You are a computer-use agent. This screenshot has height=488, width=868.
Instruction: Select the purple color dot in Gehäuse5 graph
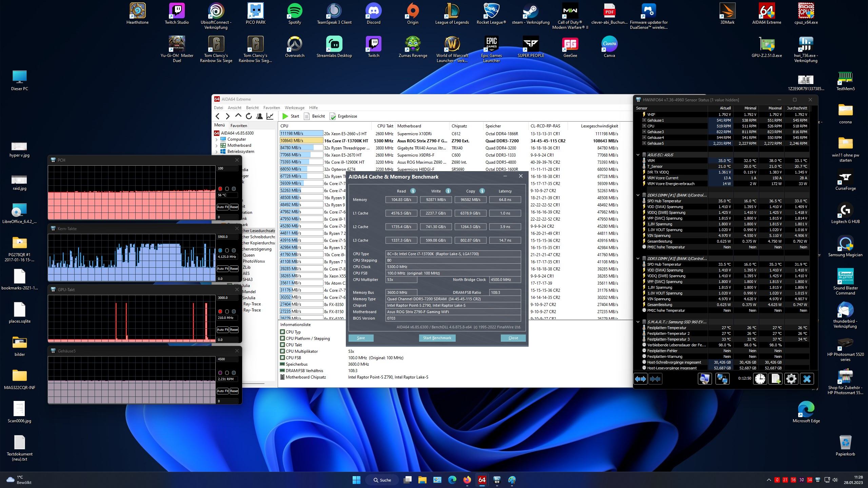[220, 373]
